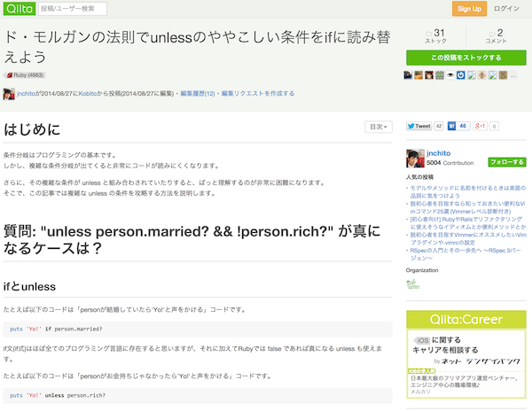532x411 pixels.
Task: Focus the post/user search field
Action: [x=73, y=9]
